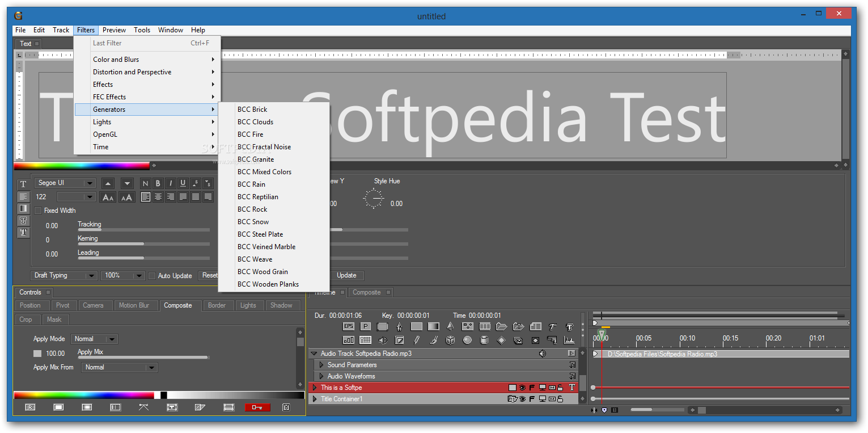The width and height of the screenshot is (868, 433).
Task: Click the filmstrip icon in timeline toolbar
Action: click(x=485, y=326)
